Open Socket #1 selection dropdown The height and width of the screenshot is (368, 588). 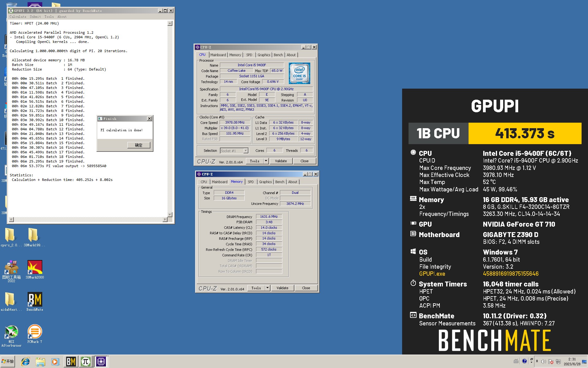[x=234, y=151]
